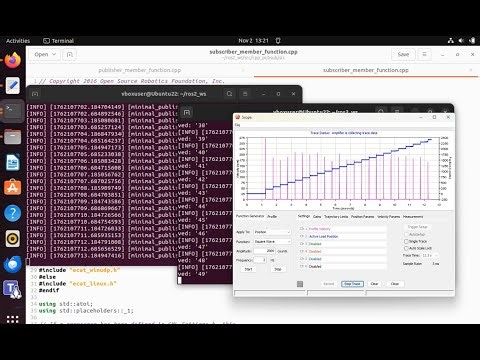
Task: Launch LibreOffice Writer from the dock
Action: (x=13, y=162)
